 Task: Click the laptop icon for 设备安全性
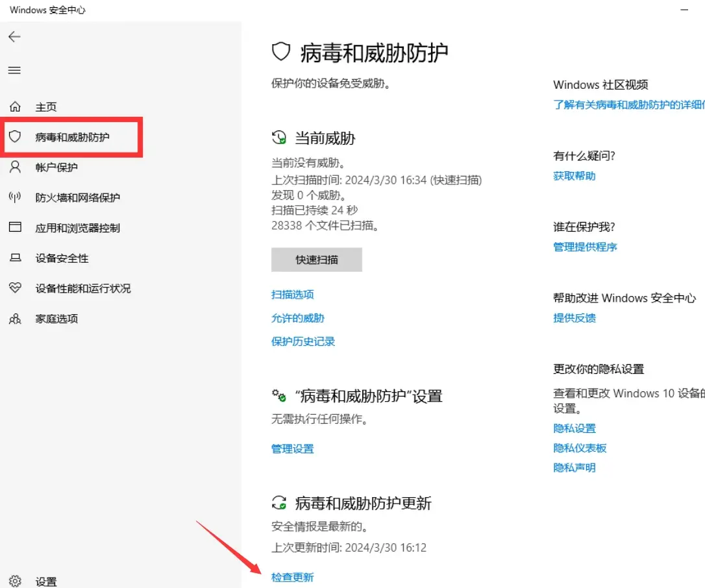(x=15, y=258)
